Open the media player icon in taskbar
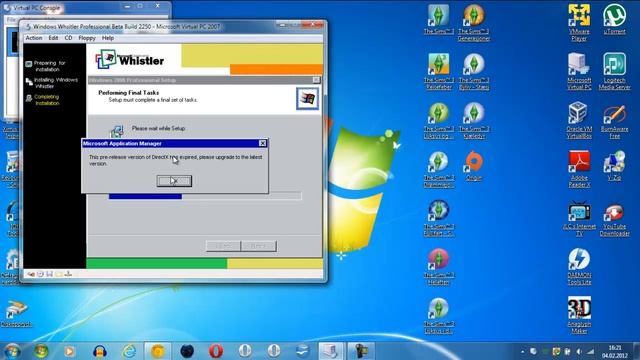 (x=69, y=351)
